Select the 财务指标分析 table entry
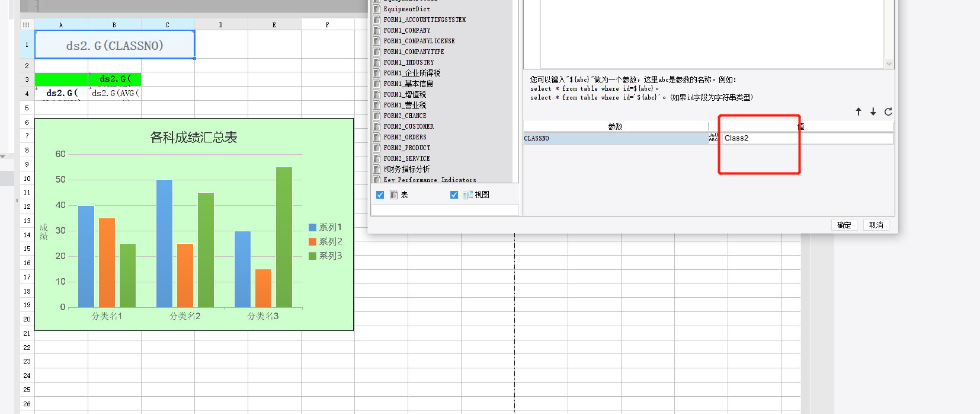The height and width of the screenshot is (414, 980). 406,169
